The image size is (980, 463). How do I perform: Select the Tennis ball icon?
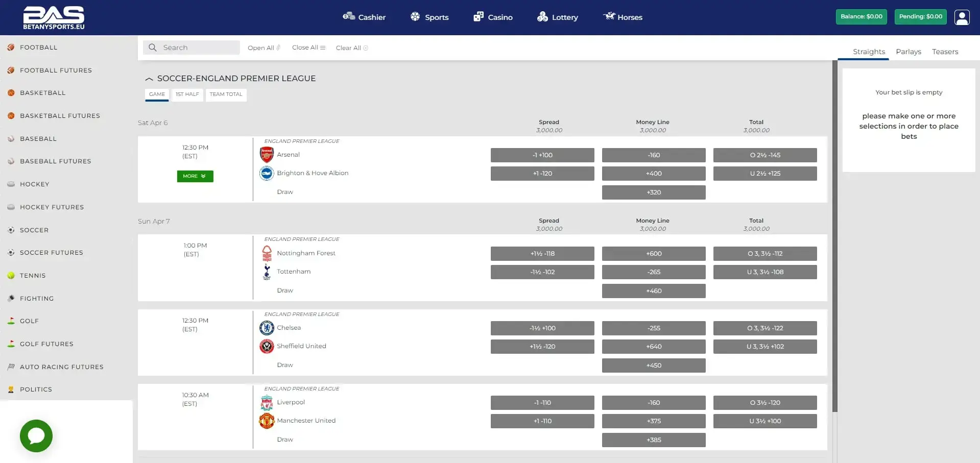coord(11,275)
